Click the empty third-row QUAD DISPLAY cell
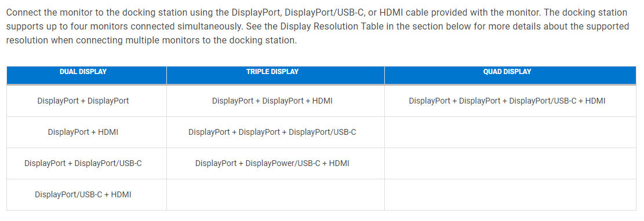 click(x=510, y=163)
